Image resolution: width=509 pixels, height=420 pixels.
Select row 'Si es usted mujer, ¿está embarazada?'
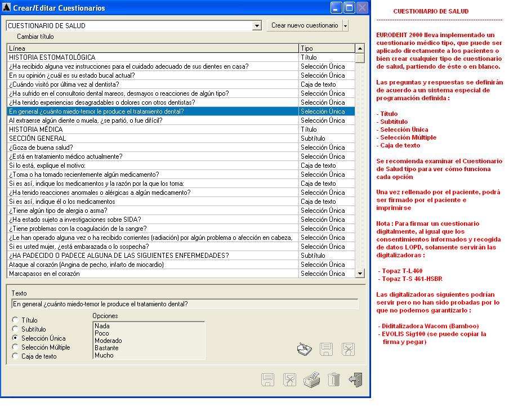181,247
